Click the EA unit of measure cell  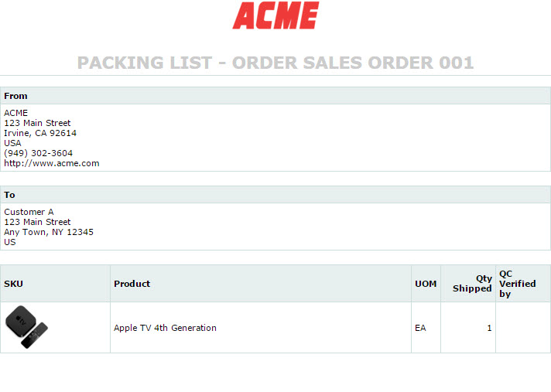click(420, 328)
